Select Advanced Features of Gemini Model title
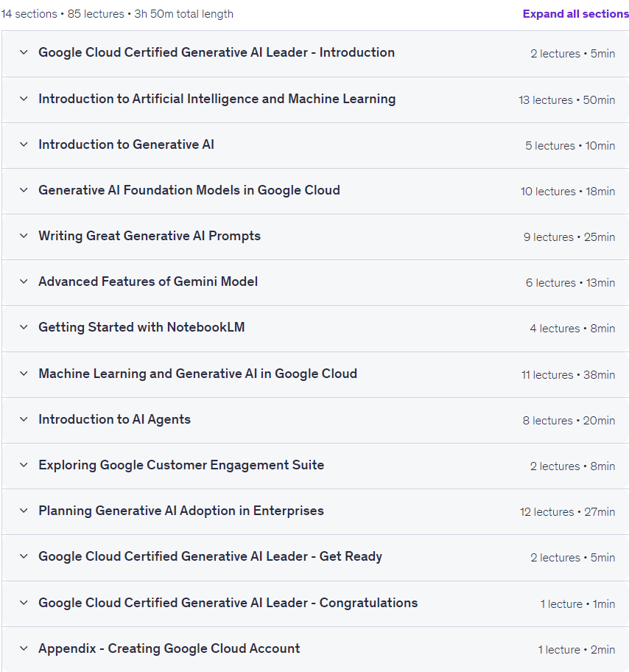The width and height of the screenshot is (629, 672). (x=148, y=281)
